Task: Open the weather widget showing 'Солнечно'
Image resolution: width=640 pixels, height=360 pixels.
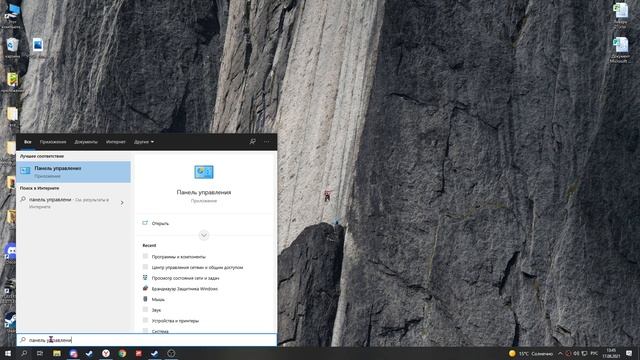Action: tap(531, 353)
